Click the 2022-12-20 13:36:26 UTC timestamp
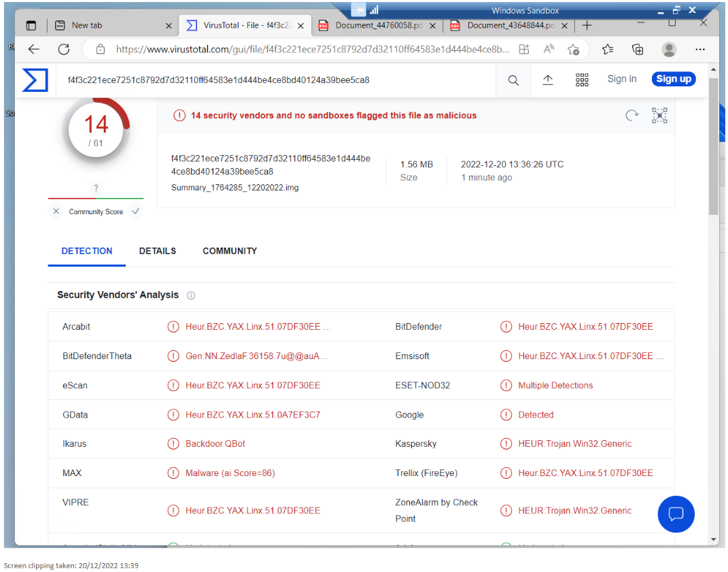Screen dimensions: 728x572 click(x=512, y=165)
